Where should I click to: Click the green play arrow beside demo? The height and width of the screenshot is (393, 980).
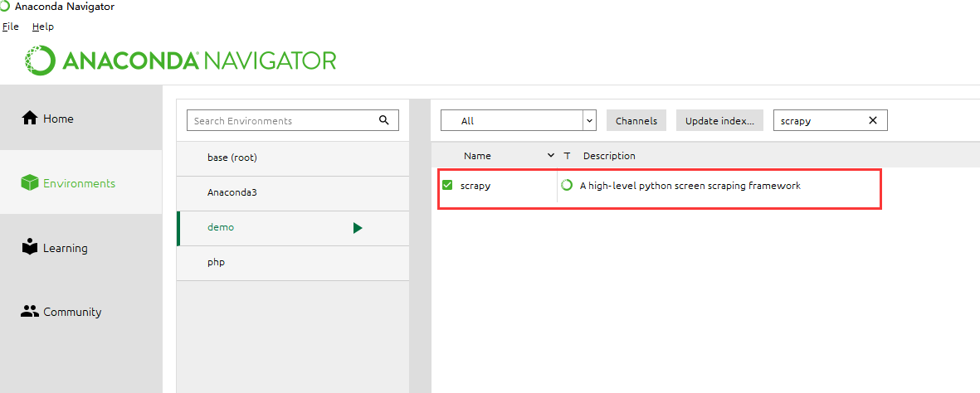(358, 228)
